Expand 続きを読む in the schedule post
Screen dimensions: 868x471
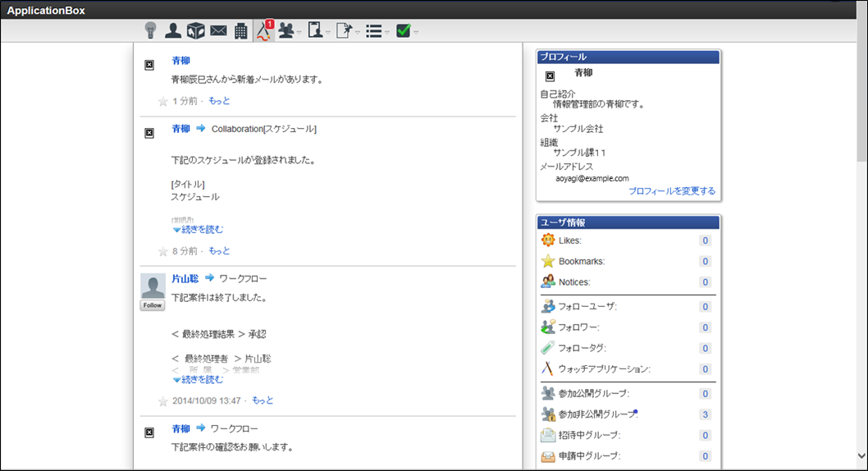[197, 230]
